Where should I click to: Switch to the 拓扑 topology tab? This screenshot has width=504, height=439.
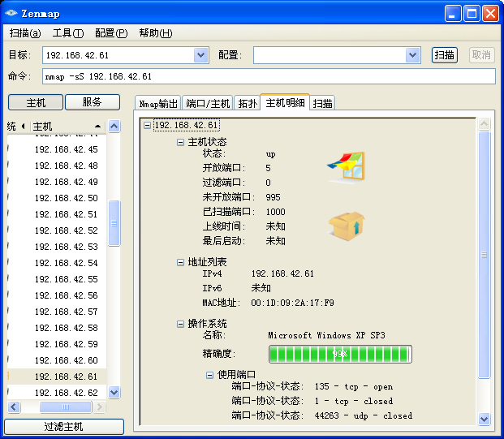click(248, 104)
